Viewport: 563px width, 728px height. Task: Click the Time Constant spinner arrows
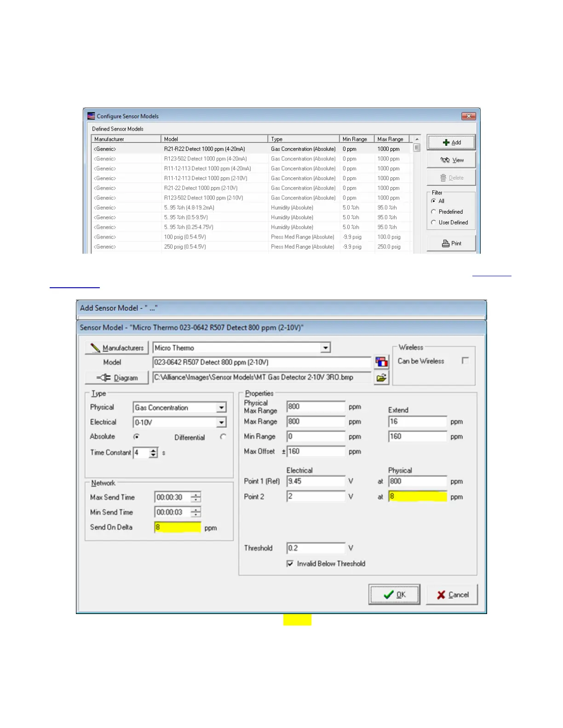pos(154,453)
